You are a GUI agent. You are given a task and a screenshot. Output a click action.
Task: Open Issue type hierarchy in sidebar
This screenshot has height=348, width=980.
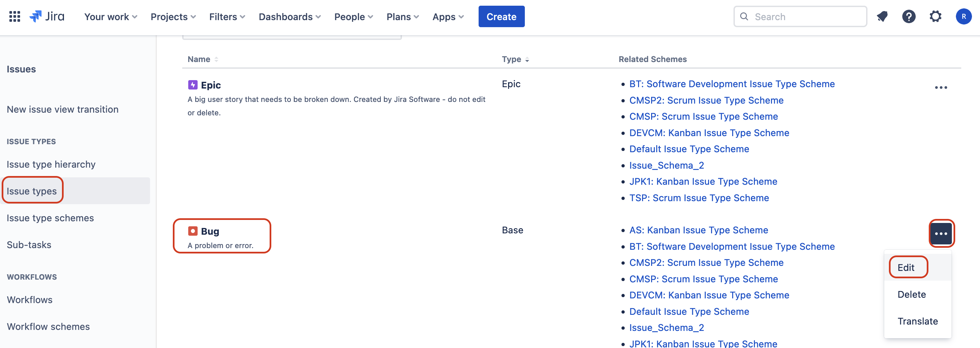click(x=51, y=164)
